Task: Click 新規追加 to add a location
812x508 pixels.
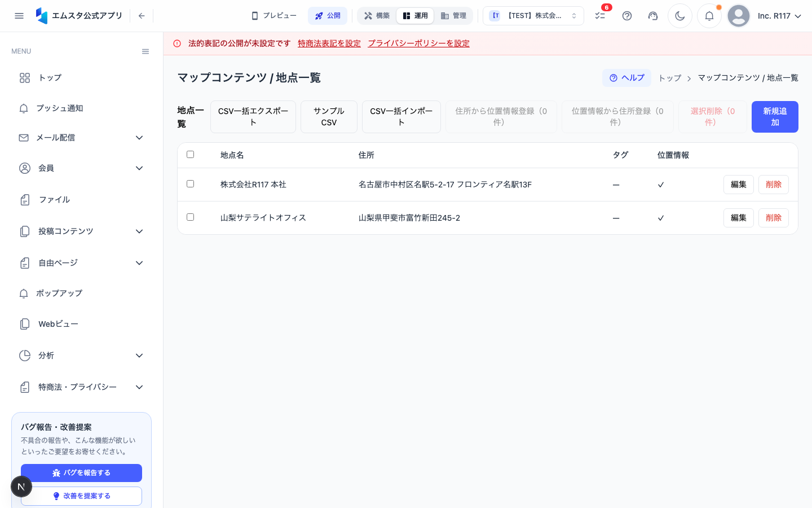Action: click(x=775, y=117)
